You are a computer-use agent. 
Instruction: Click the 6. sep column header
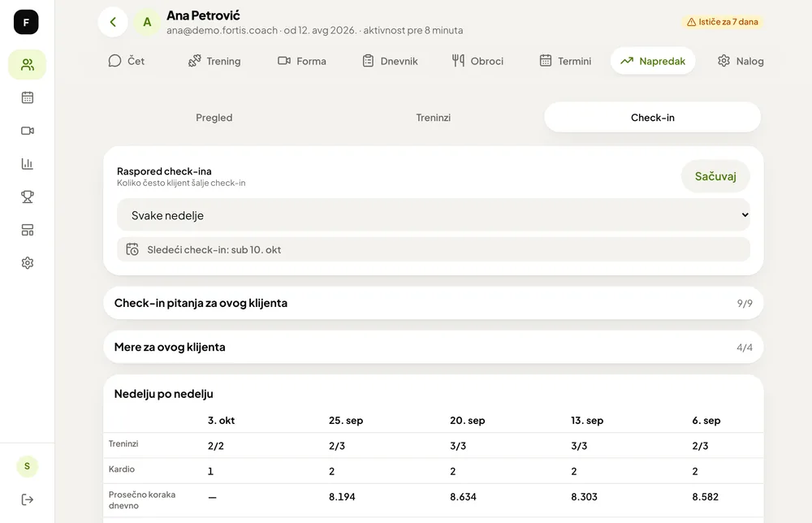706,421
